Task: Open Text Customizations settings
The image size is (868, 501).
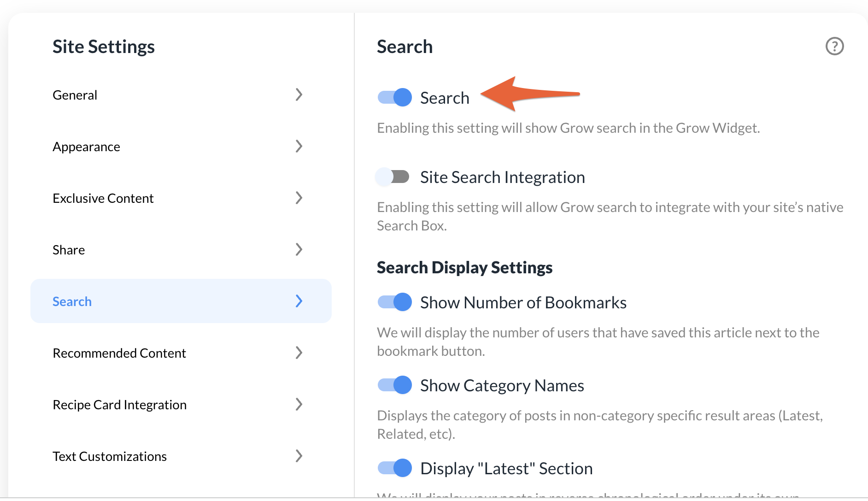Action: tap(181, 456)
